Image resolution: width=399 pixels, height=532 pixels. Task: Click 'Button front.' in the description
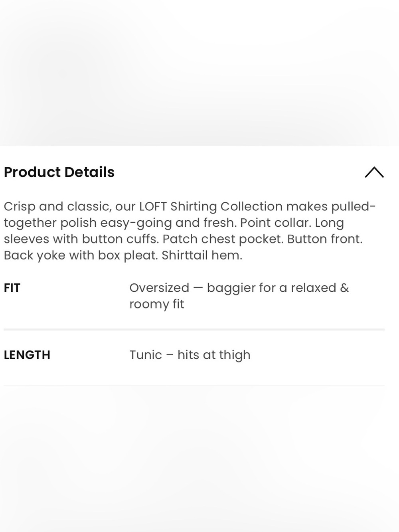(x=325, y=239)
